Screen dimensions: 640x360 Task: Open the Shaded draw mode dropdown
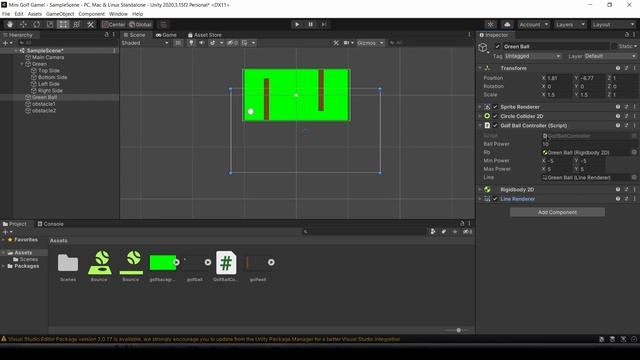pyautogui.click(x=145, y=43)
